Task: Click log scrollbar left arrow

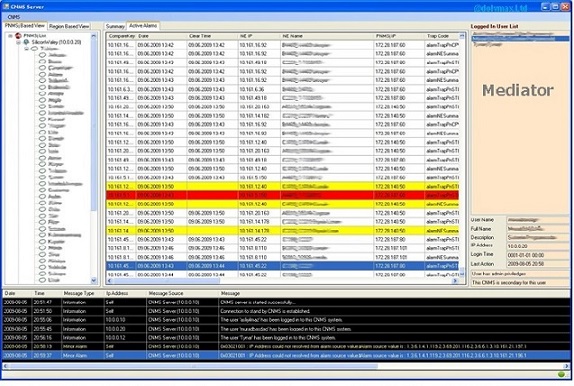Action: [x=5, y=366]
